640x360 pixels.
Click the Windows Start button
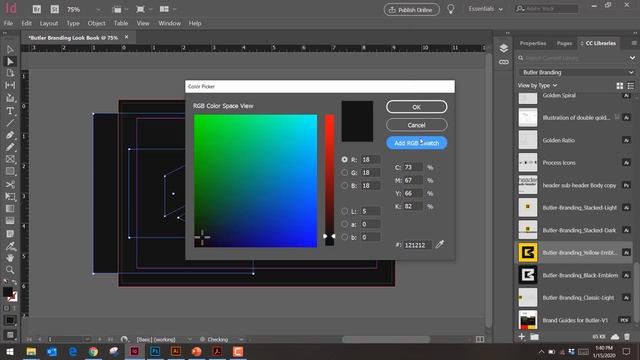click(10, 351)
